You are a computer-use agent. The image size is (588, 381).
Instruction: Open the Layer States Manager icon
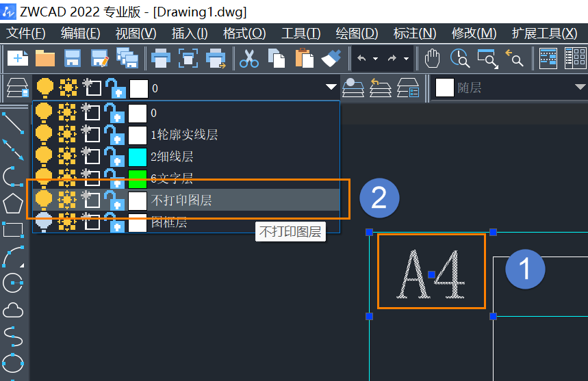(x=408, y=88)
